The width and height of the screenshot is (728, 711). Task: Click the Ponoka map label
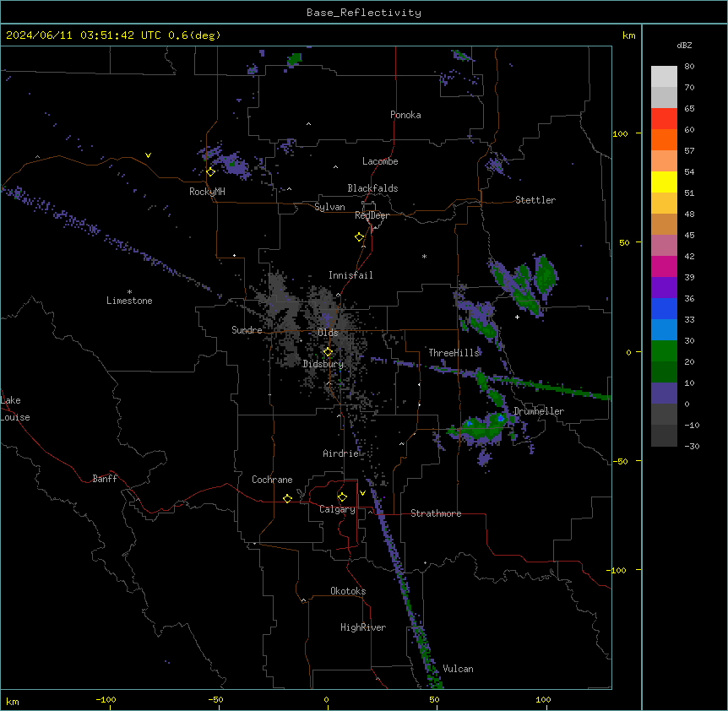click(x=405, y=115)
